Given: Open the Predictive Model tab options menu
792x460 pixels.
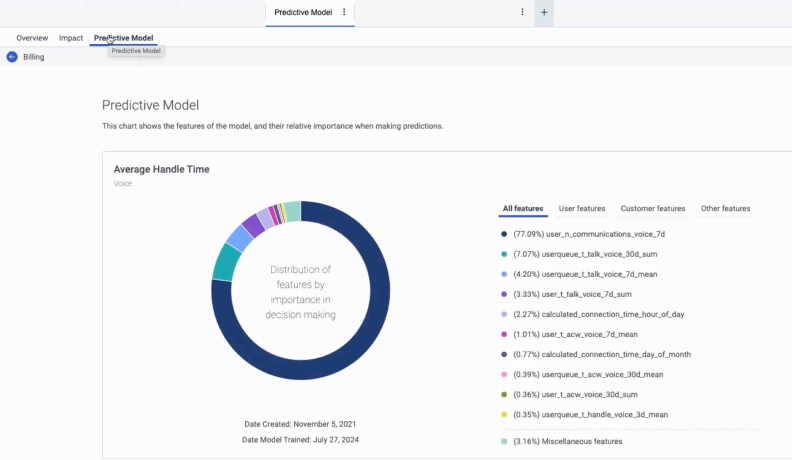Looking at the screenshot, I should tap(344, 12).
